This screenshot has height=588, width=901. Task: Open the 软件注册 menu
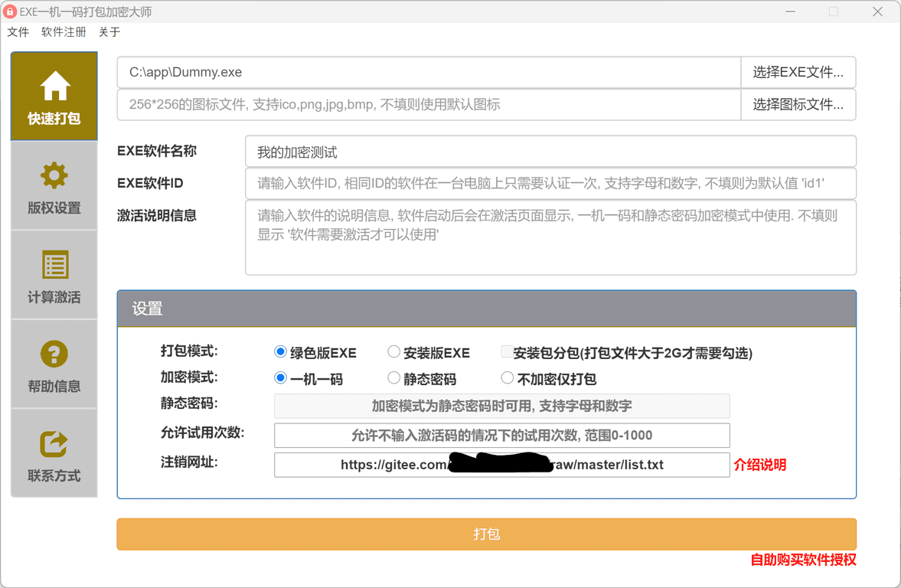(x=64, y=32)
